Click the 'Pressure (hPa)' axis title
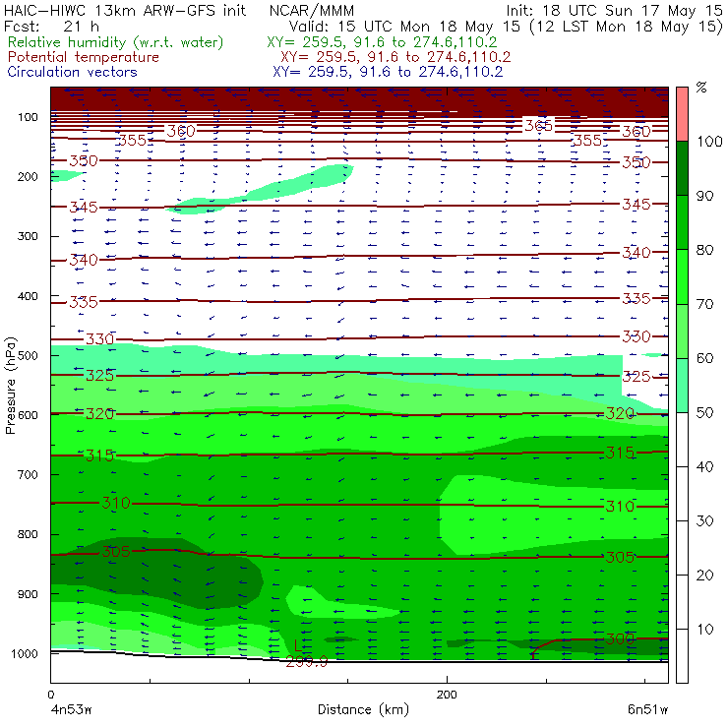The height and width of the screenshot is (728, 728). (x=10, y=386)
